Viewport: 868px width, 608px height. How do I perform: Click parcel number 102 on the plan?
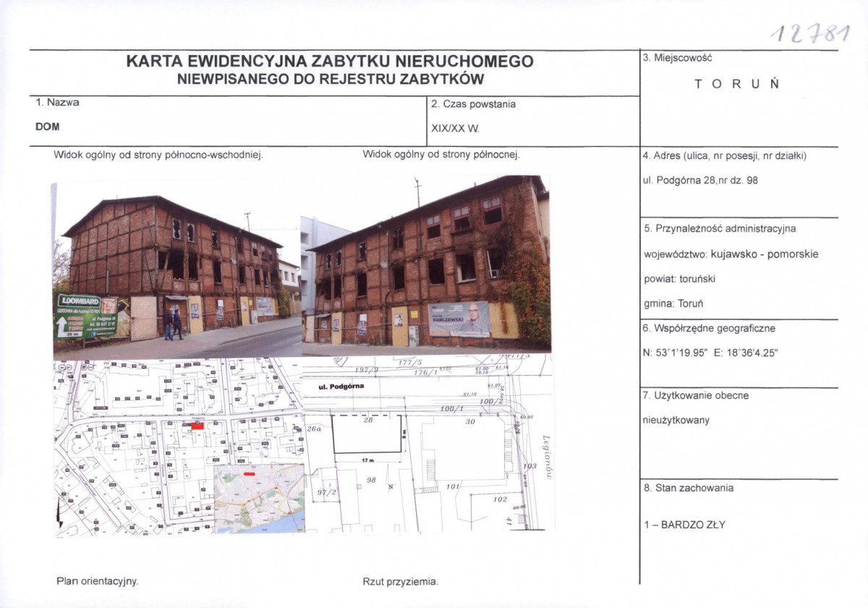coord(500,499)
